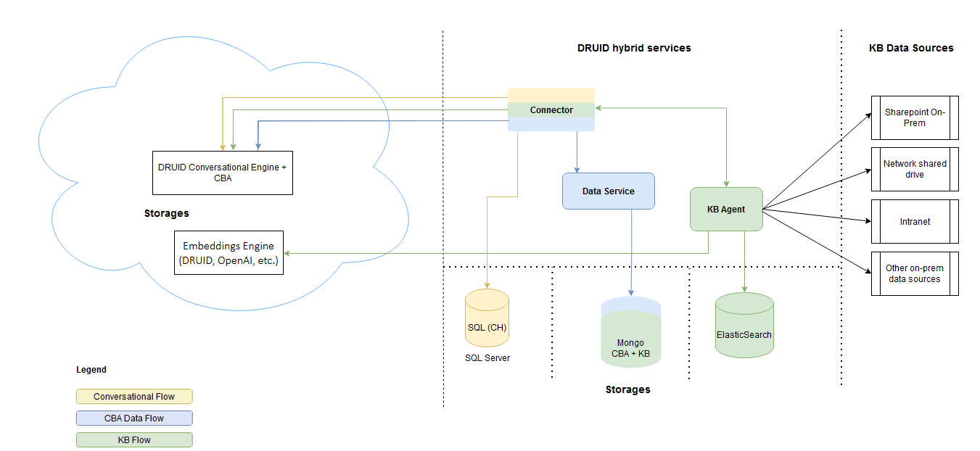Select the Embeddings Engine box

pyautogui.click(x=230, y=253)
